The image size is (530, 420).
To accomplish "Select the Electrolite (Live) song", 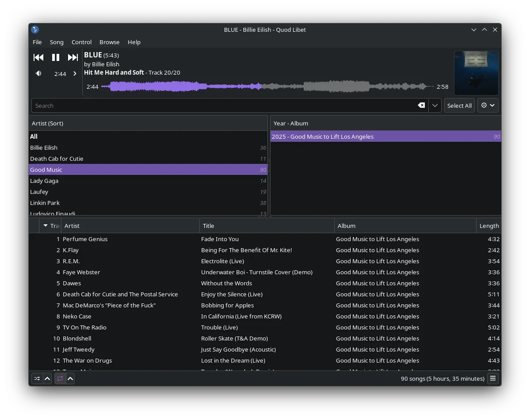I will pyautogui.click(x=265, y=261).
